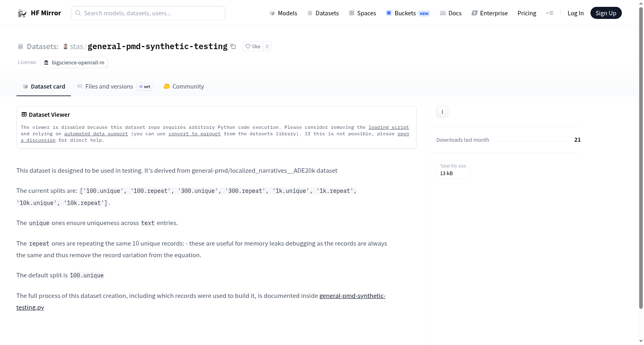
Task: Expand the navigation more-options menu icon
Action: pos(549,13)
